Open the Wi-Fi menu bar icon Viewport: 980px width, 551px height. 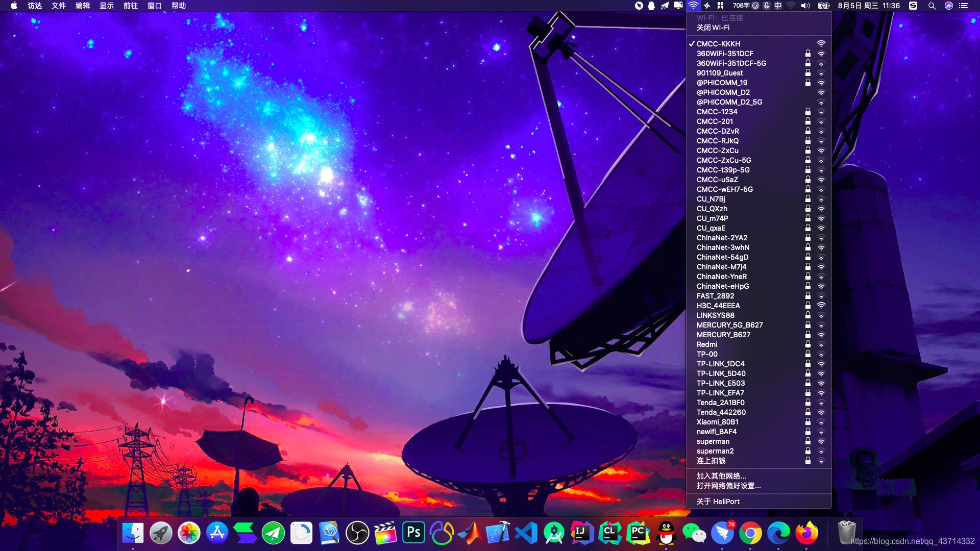693,6
